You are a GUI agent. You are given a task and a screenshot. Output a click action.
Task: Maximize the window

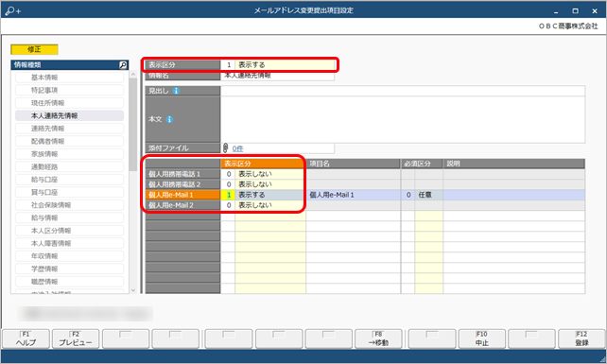pyautogui.click(x=575, y=10)
